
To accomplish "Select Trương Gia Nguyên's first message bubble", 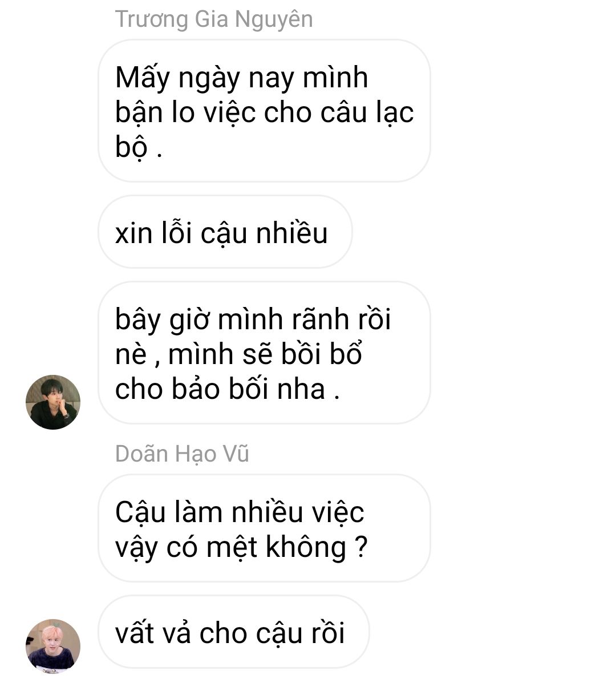I will tap(265, 111).
